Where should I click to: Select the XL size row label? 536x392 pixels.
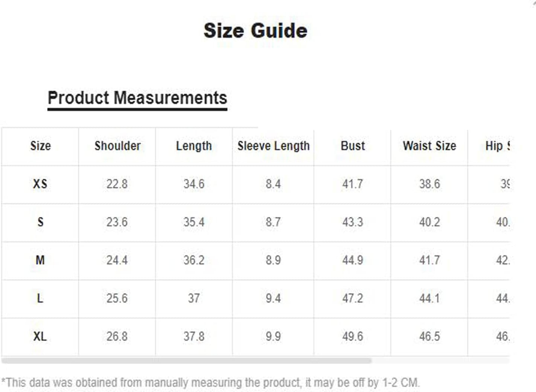point(40,336)
